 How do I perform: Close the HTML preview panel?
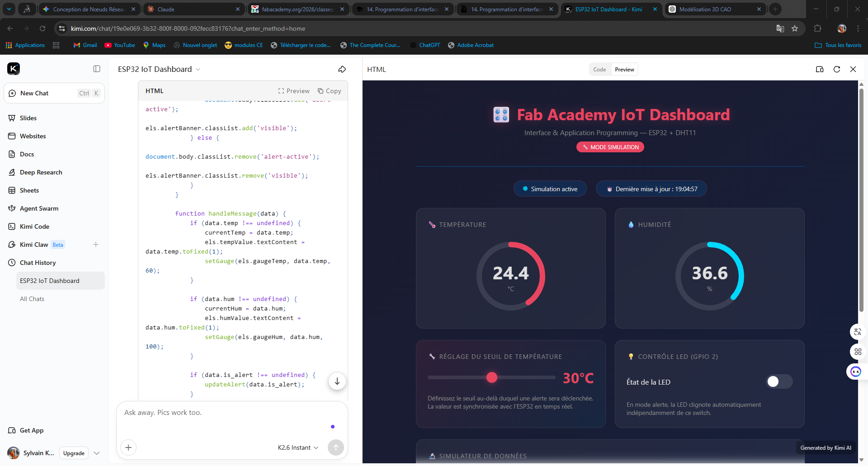[x=853, y=69]
